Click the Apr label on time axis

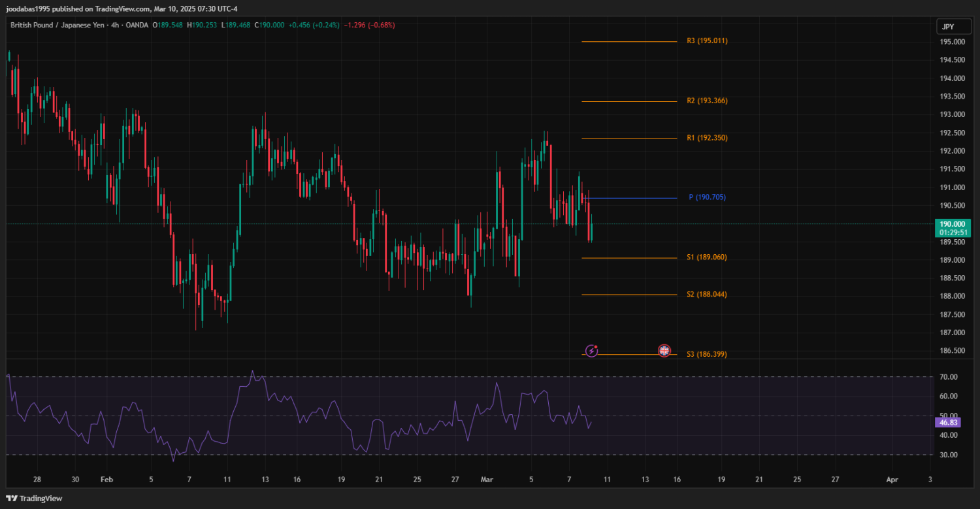click(x=892, y=480)
